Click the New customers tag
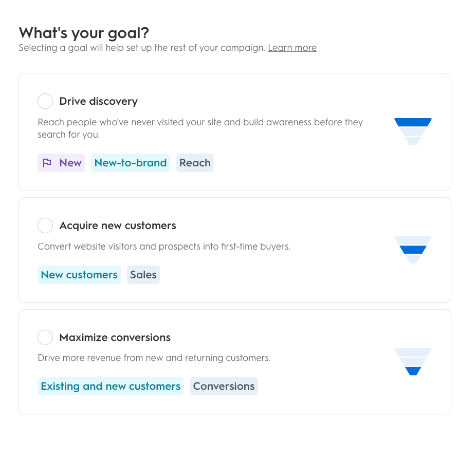Viewport: 476px width, 457px height. (79, 275)
